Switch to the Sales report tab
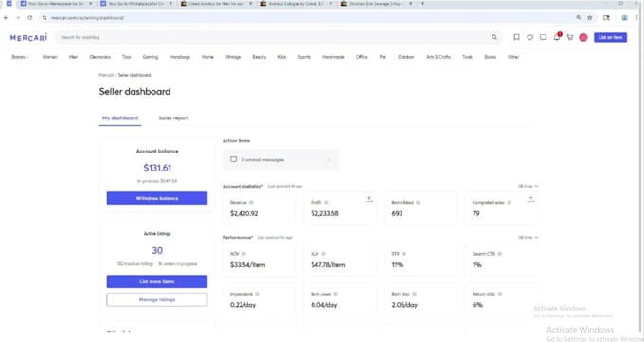644x342 pixels. click(x=173, y=118)
